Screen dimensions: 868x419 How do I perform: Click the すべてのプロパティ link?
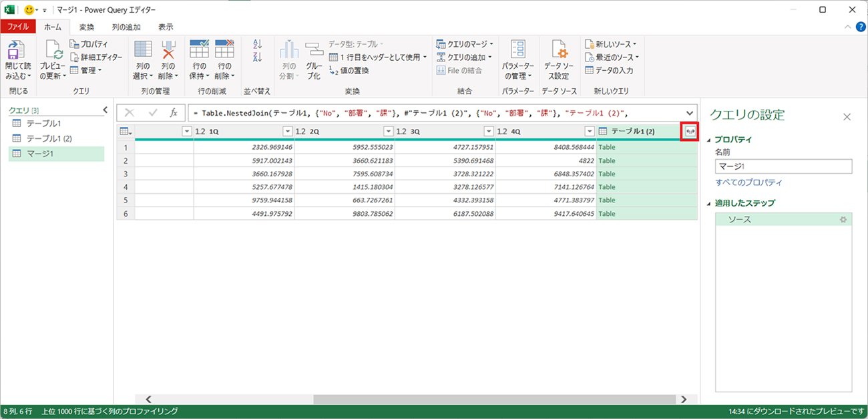[x=748, y=182]
